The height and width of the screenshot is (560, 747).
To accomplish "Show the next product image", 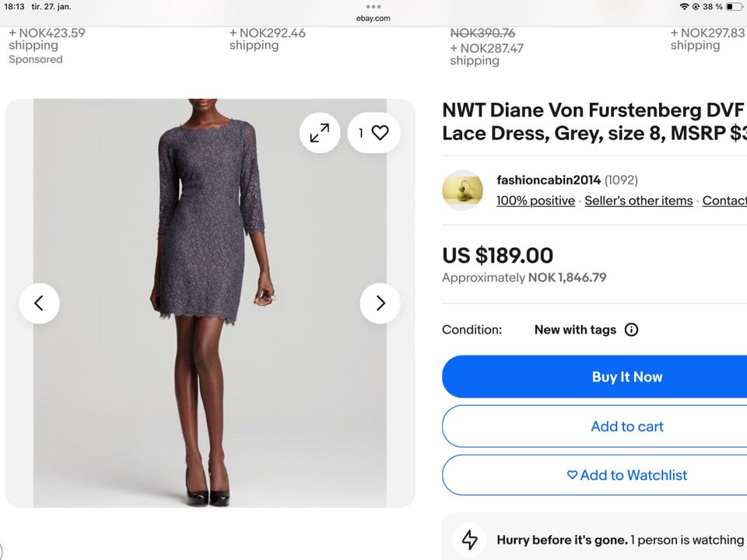I will click(380, 303).
